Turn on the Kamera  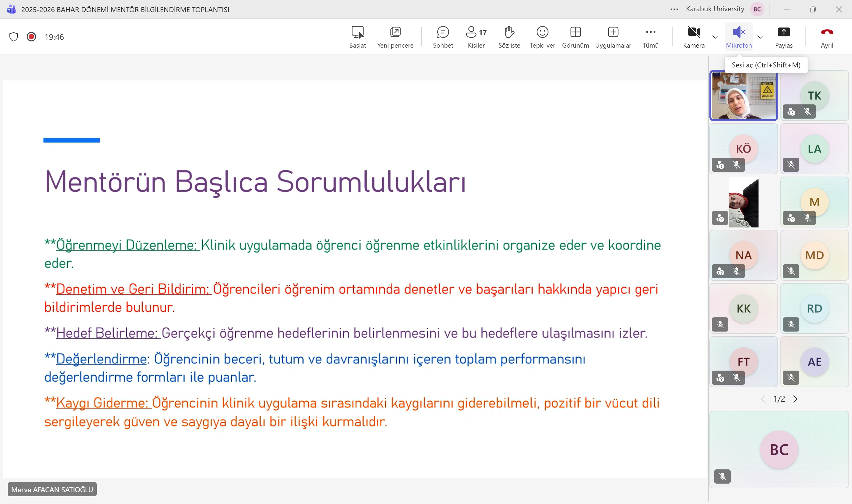pos(694,37)
